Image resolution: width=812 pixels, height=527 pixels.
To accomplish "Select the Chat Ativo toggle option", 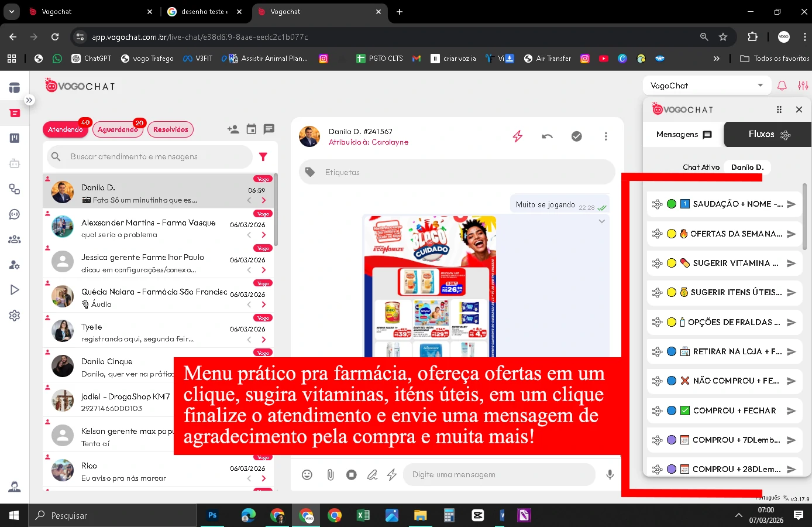I will click(701, 167).
